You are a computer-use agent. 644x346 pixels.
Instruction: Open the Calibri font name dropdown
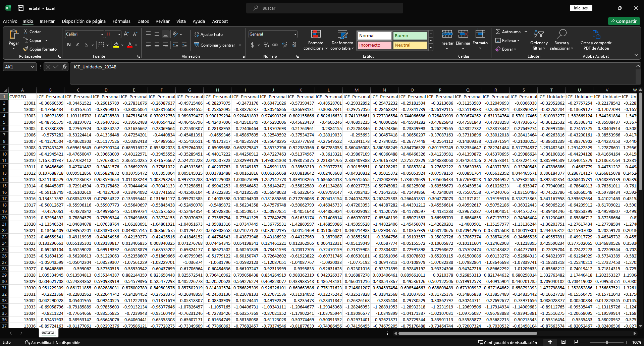pyautogui.click(x=102, y=34)
